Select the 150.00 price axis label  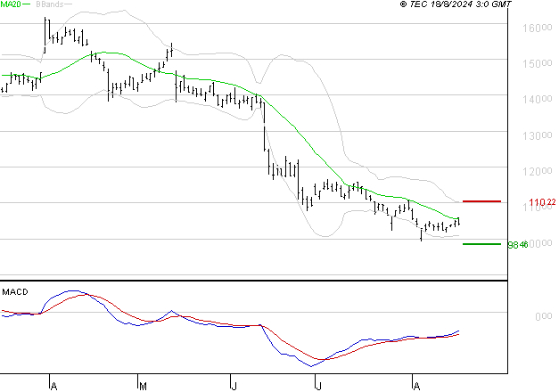point(538,63)
